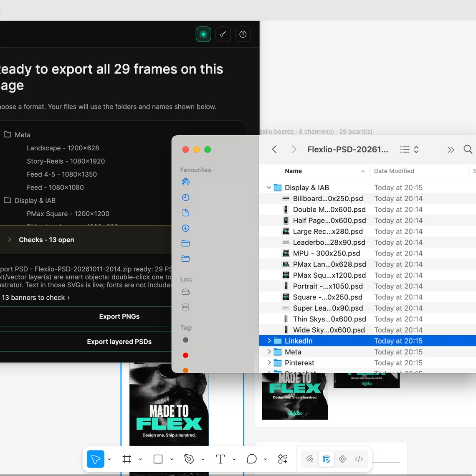Switch to Design mode icon
Viewport: 476px width, 476px height.
click(x=326, y=459)
